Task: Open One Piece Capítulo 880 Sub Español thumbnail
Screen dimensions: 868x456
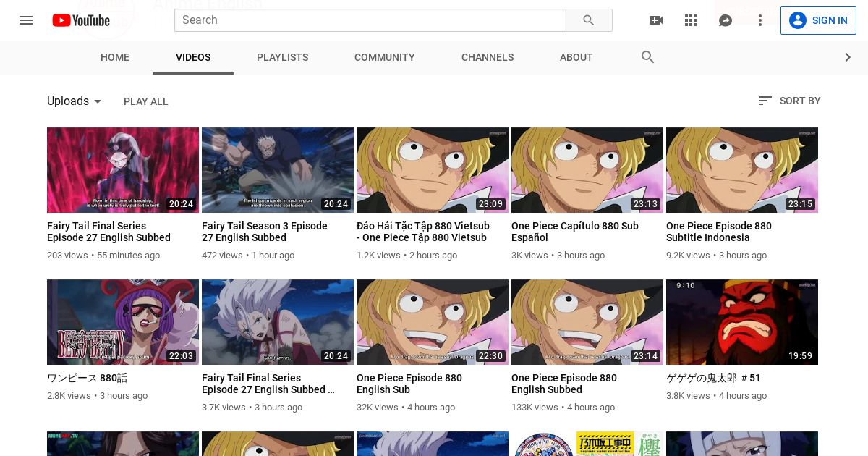Action: [587, 170]
